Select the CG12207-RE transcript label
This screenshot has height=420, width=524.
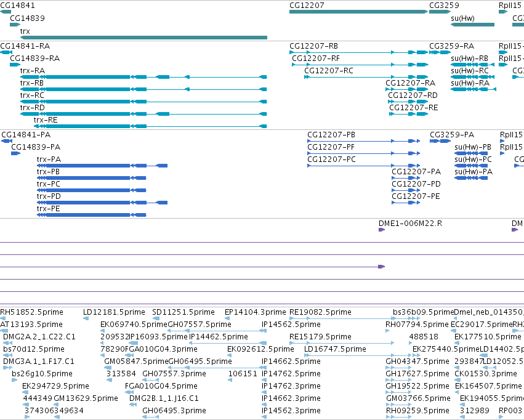[414, 108]
